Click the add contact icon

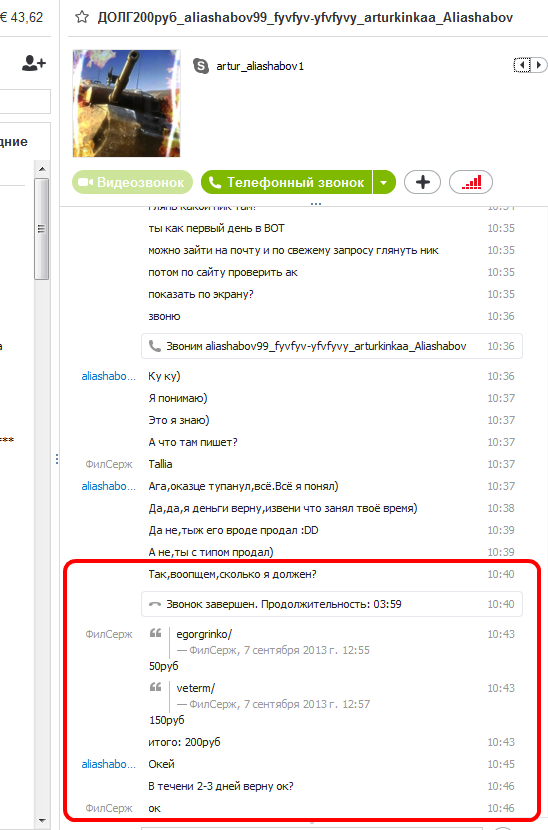tap(34, 64)
